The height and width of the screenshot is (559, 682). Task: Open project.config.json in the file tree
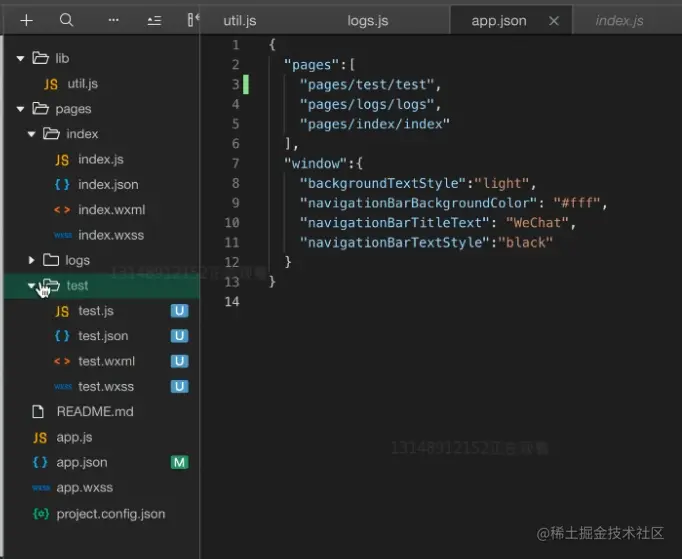coord(111,514)
